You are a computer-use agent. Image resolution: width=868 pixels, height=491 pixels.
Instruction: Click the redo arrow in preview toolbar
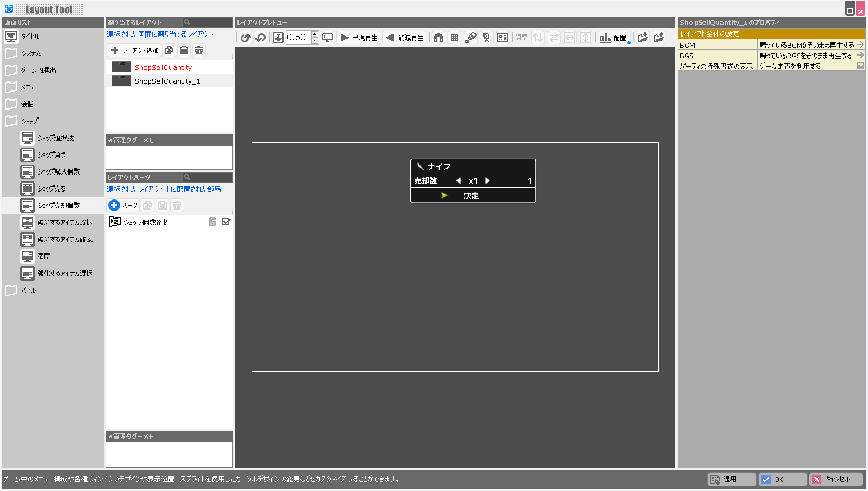260,38
